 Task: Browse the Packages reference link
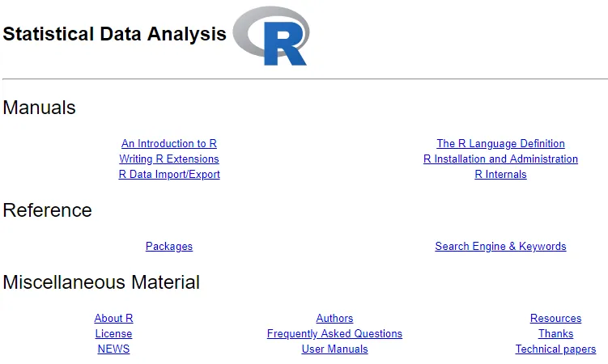pos(169,247)
